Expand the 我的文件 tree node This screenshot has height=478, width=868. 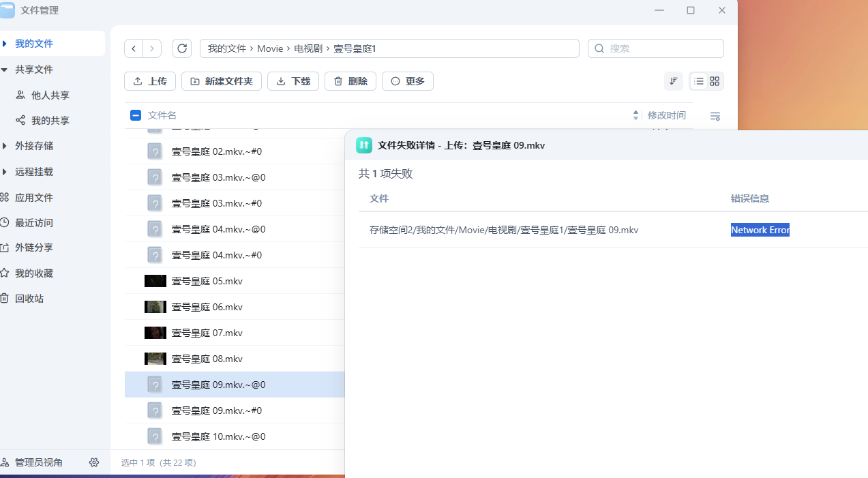pyautogui.click(x=5, y=44)
